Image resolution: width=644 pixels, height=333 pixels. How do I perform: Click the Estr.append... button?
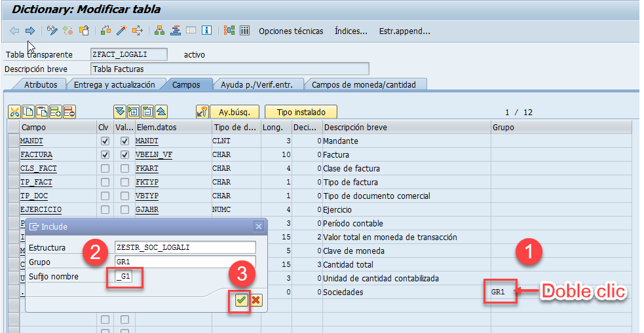[x=405, y=31]
